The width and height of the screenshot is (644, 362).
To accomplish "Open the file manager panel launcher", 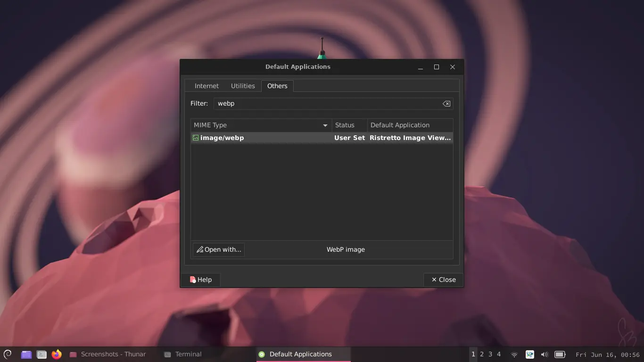I will (x=26, y=354).
